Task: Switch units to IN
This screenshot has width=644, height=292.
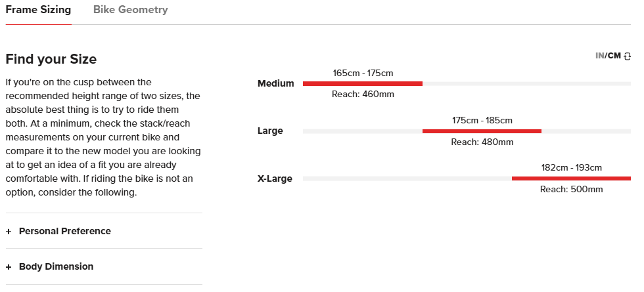Action: click(x=599, y=56)
